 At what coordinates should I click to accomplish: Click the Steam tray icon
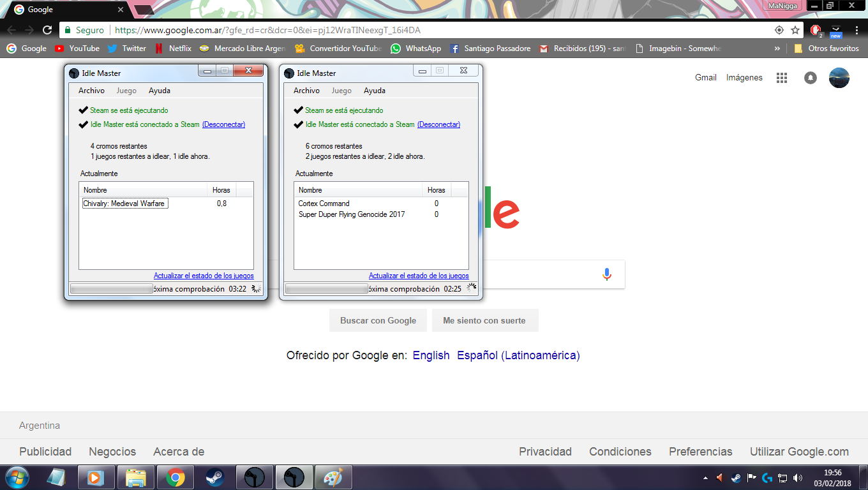736,477
